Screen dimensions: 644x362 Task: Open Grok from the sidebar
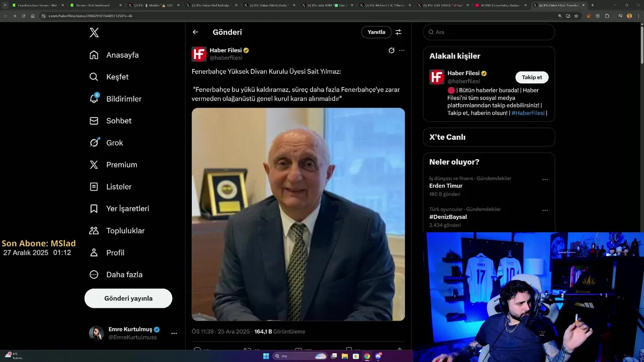tap(106, 143)
